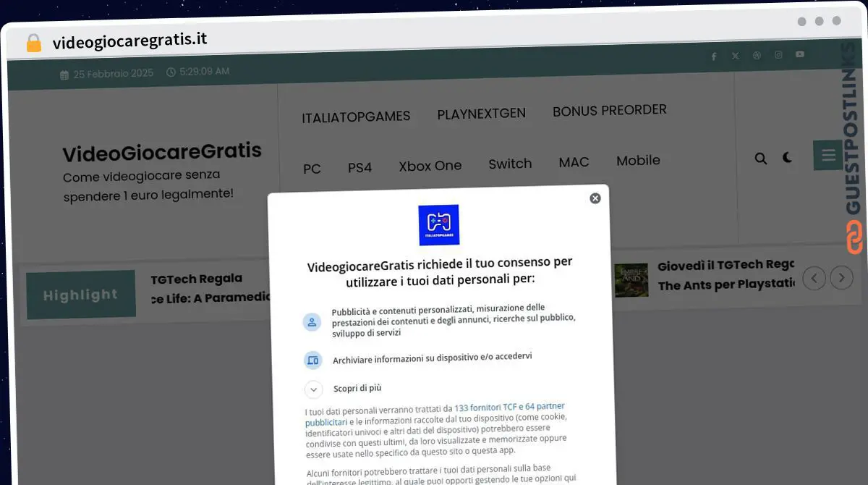Viewport: 868px width, 485px height.
Task: Show previous highlight with left arrow
Action: click(x=814, y=278)
